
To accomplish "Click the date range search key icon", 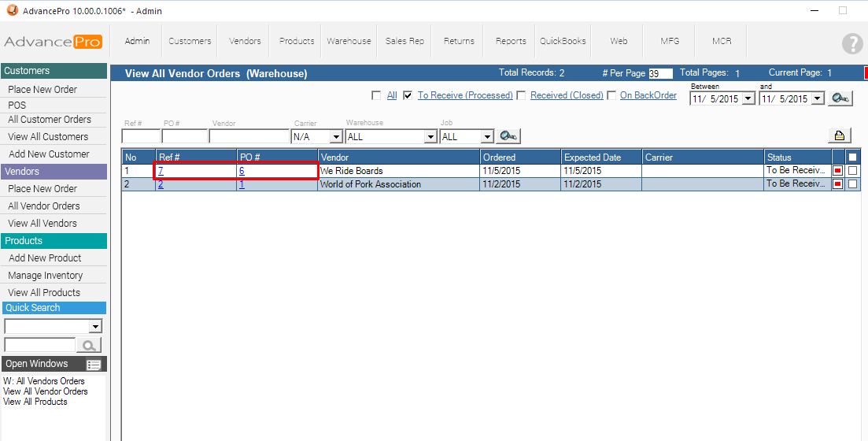I will coord(840,98).
